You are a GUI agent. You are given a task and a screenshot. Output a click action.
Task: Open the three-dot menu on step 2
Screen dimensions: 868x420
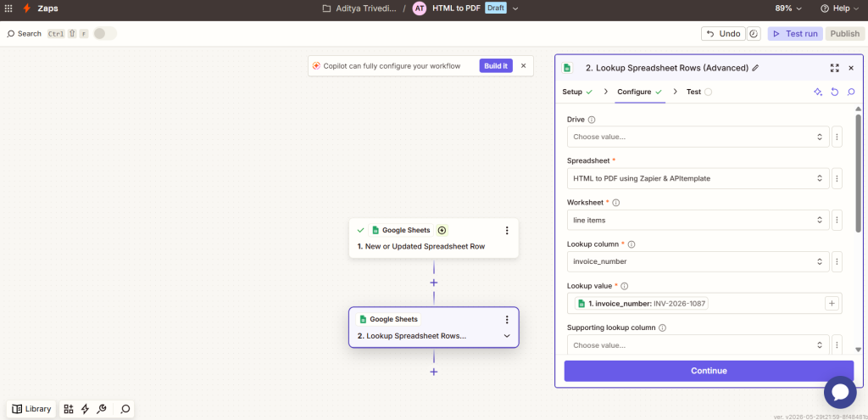pyautogui.click(x=507, y=319)
